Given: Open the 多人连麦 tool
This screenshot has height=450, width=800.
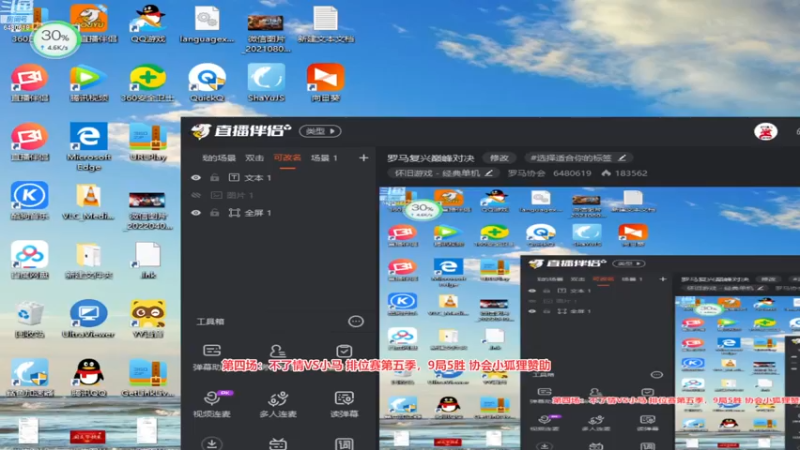Looking at the screenshot, I should 278,404.
